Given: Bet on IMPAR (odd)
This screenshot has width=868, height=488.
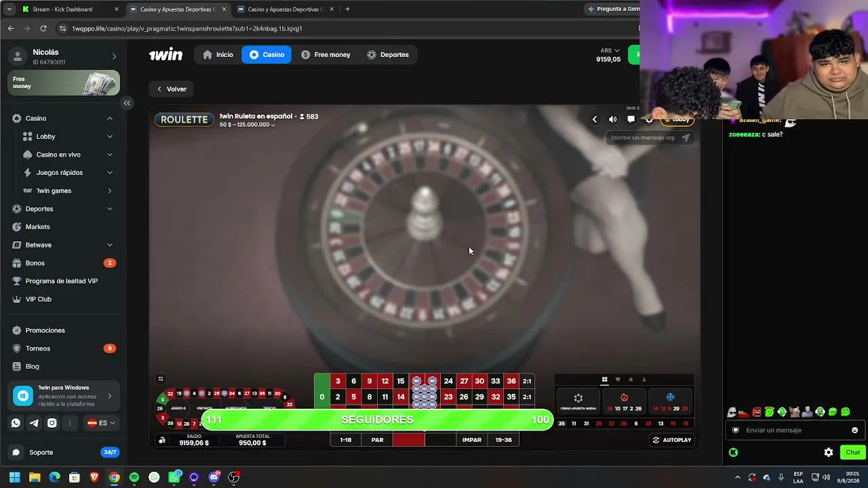Looking at the screenshot, I should point(472,440).
